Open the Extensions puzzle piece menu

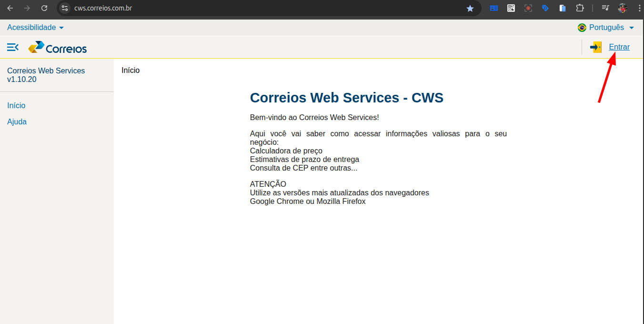[580, 8]
